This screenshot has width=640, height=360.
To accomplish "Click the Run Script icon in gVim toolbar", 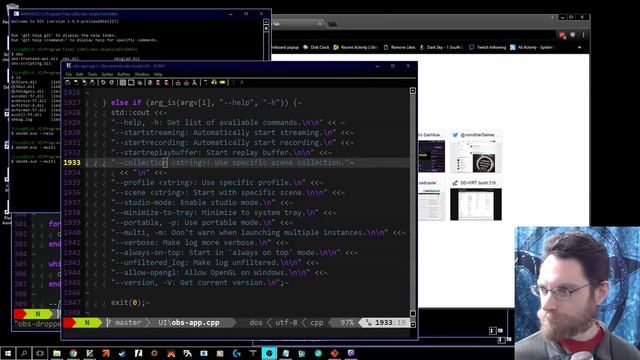I will [x=194, y=82].
